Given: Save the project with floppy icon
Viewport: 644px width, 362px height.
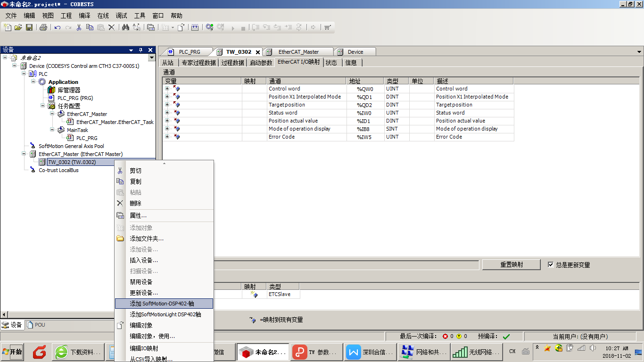Looking at the screenshot, I should pos(29,27).
